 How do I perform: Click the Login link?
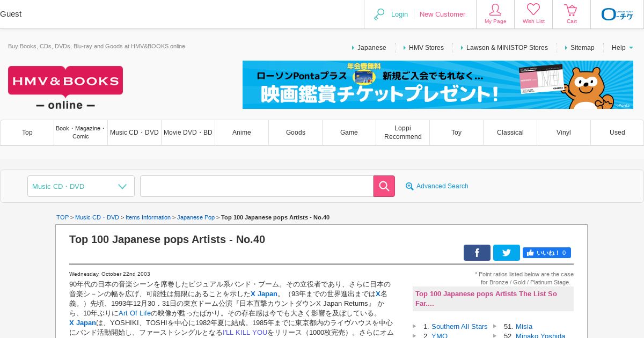pyautogui.click(x=399, y=14)
